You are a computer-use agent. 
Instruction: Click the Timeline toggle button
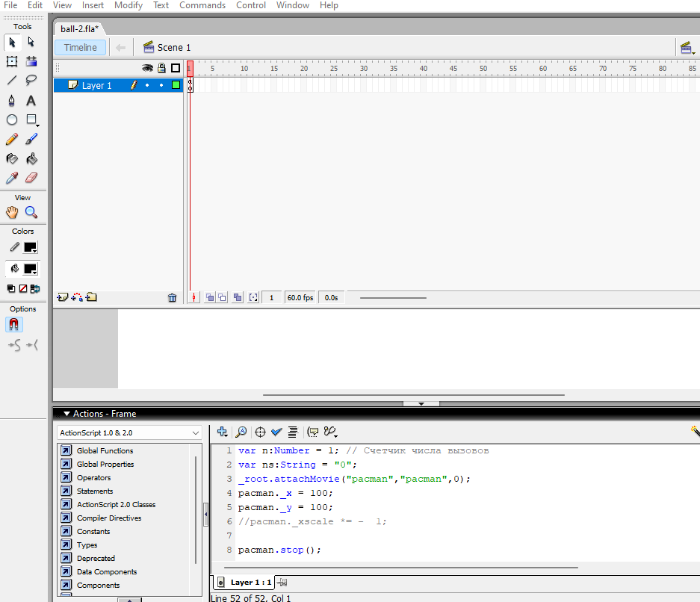[81, 47]
